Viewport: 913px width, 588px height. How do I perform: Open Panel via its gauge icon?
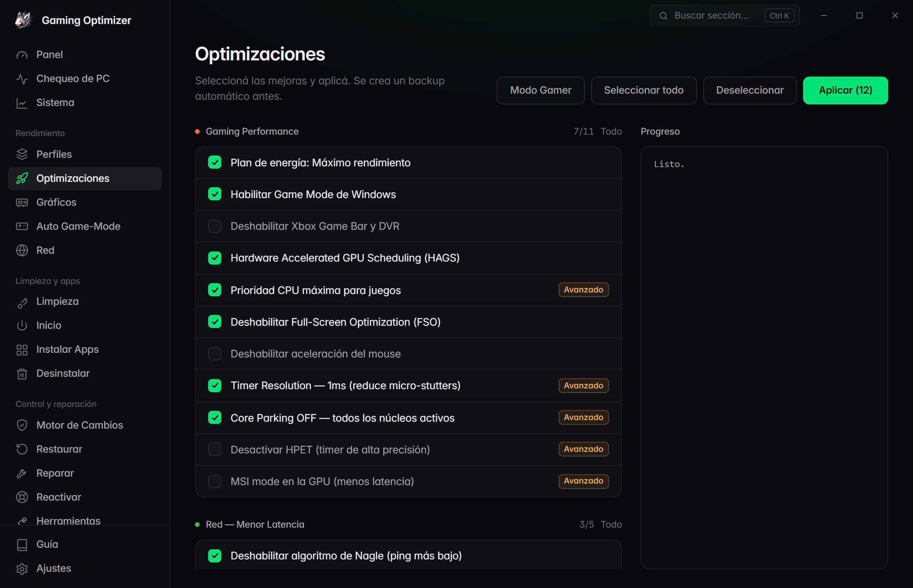pos(22,55)
